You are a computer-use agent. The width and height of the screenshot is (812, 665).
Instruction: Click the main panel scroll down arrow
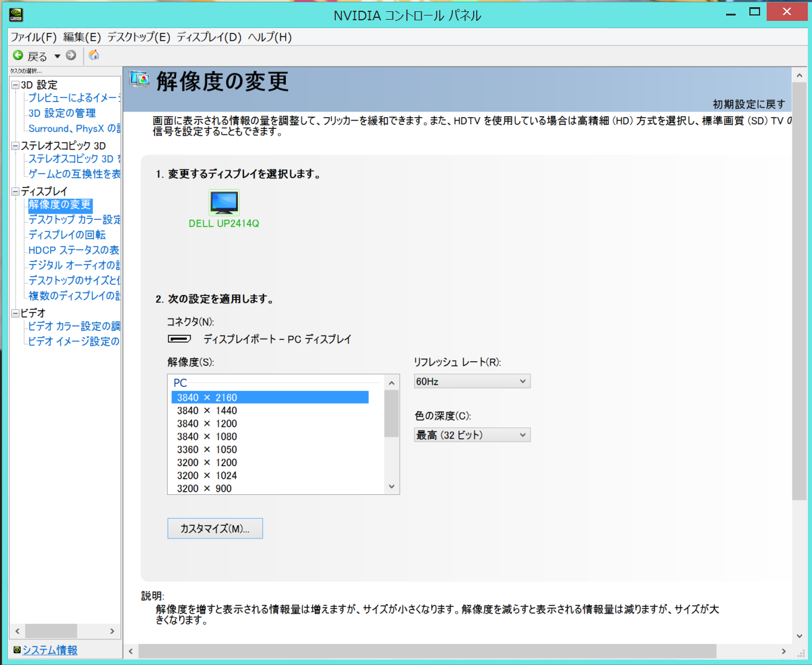point(799,636)
